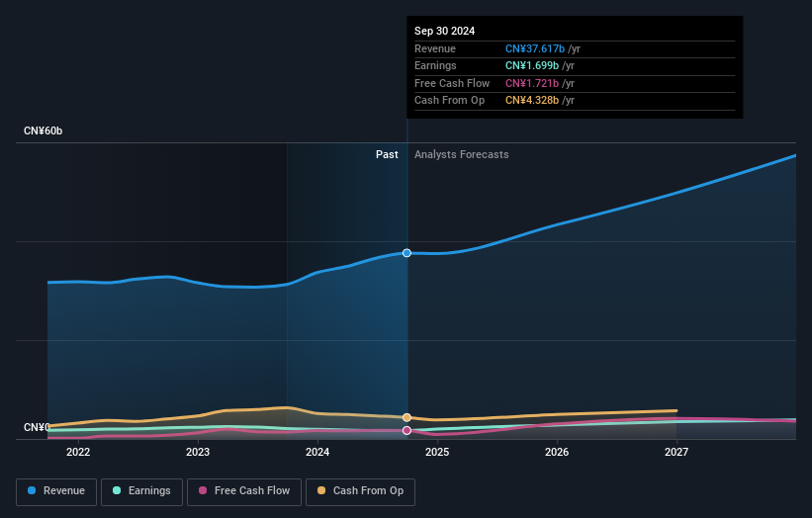Click the pink Free Cash Flow data point

[x=407, y=431]
